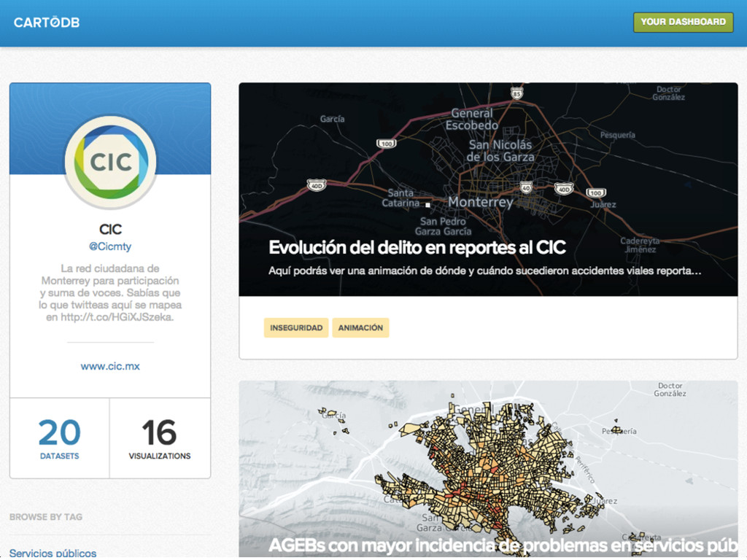Select the 16 Visualizations counter
The width and height of the screenshot is (747, 560).
(x=160, y=438)
